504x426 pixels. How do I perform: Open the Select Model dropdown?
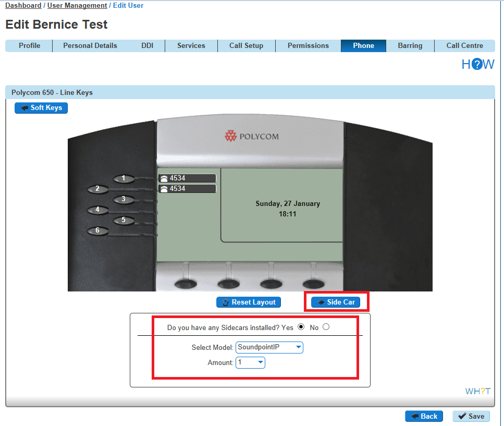[x=269, y=347]
